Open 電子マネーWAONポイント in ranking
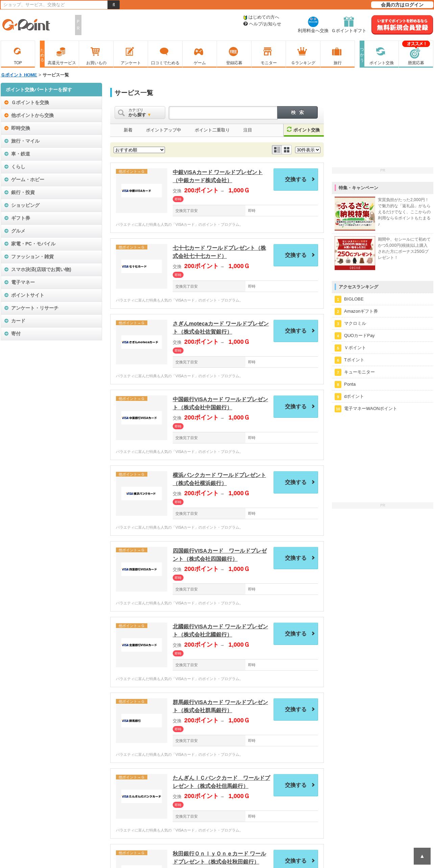The height and width of the screenshot is (868, 434). pos(370,409)
